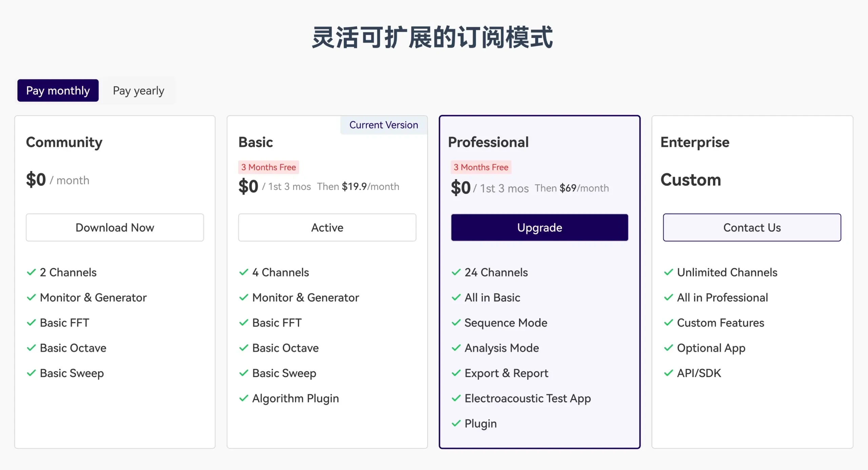
Task: Click checkmark beside 24 Channels
Action: point(456,272)
